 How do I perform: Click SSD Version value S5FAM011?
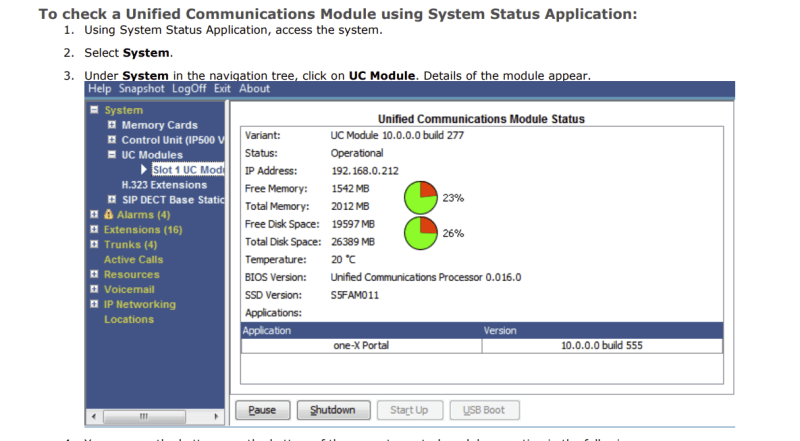355,295
